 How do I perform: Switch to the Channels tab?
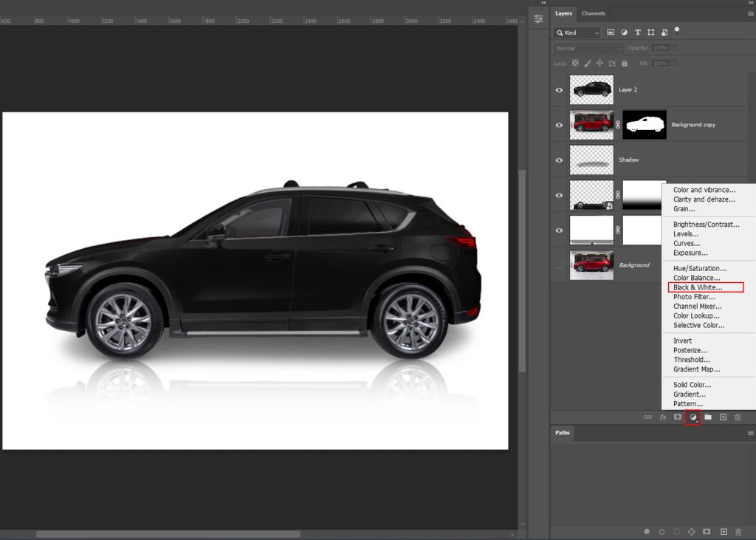593,13
